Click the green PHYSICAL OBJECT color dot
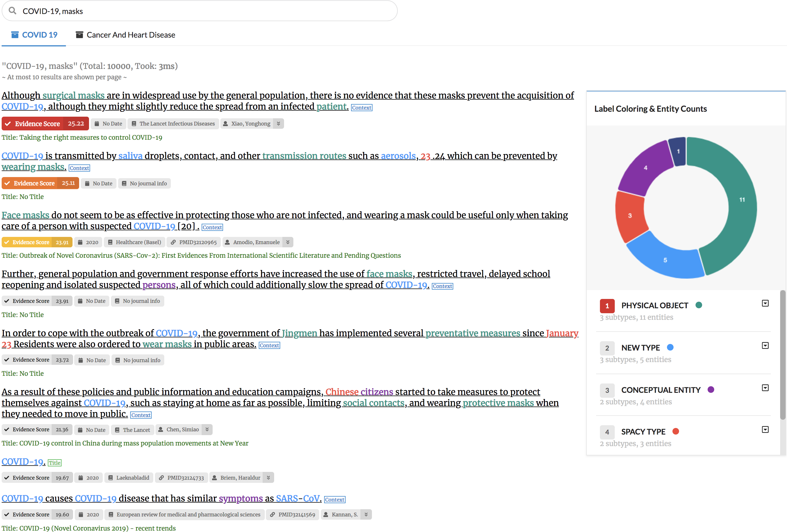Screen dimensions: 787x532 pos(699,305)
